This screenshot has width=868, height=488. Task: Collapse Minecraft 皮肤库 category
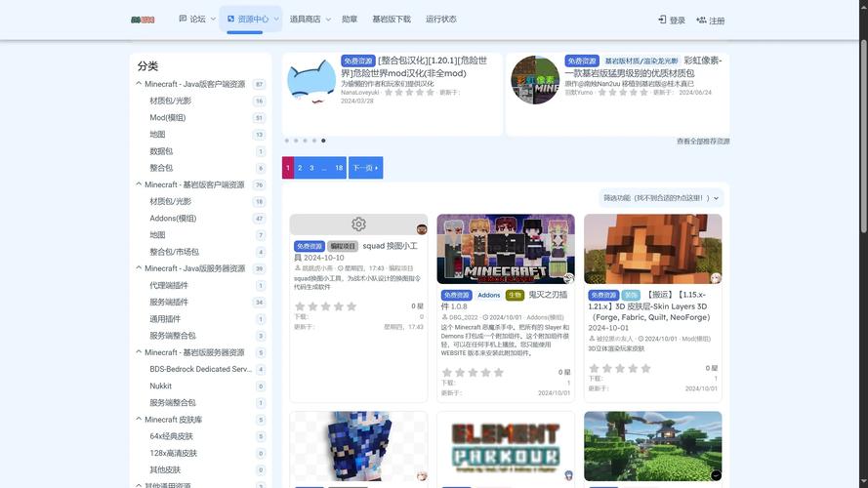pos(139,419)
